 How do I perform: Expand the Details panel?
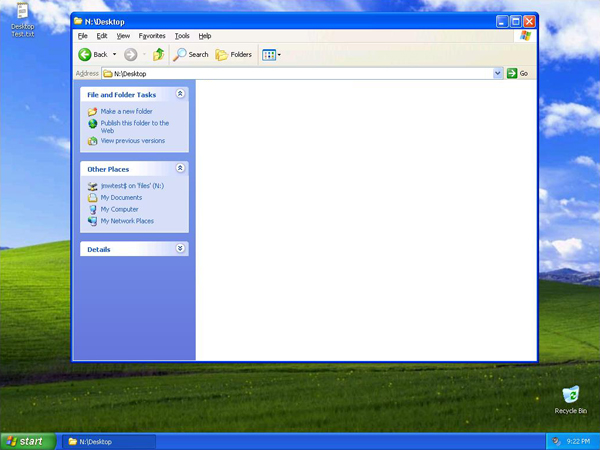click(180, 249)
